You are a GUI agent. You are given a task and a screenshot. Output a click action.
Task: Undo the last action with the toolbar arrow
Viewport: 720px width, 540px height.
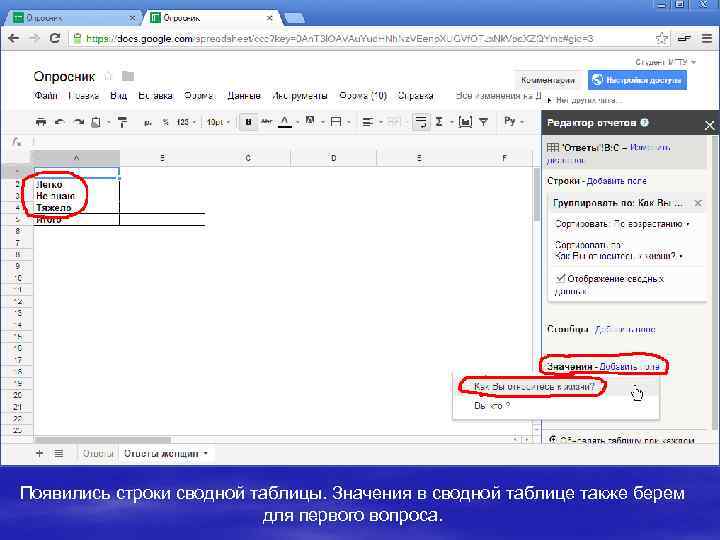[59, 122]
